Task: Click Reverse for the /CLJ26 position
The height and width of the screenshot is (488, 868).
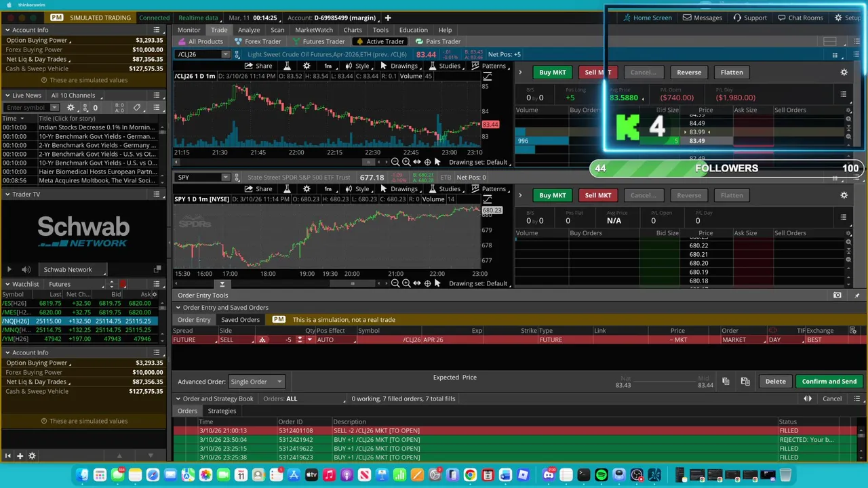Action: coord(689,73)
